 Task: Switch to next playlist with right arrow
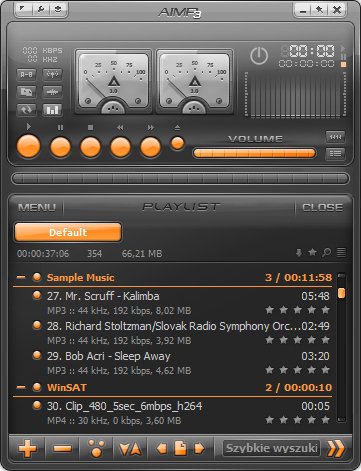point(199,448)
